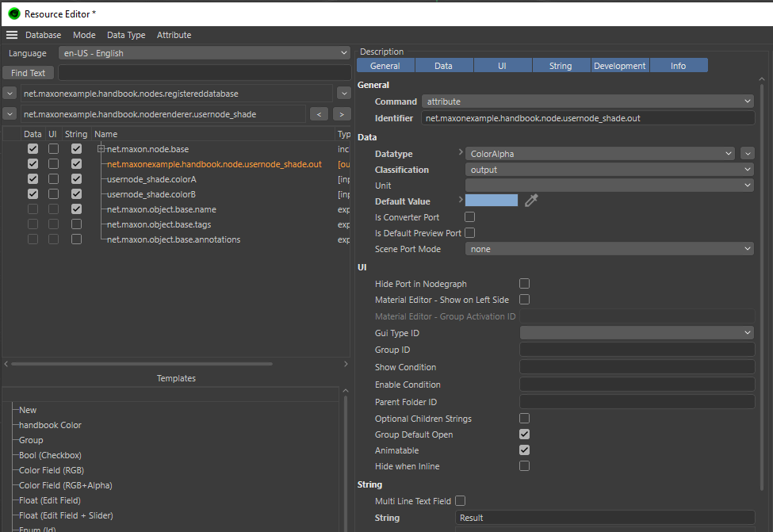773x532 pixels.
Task: Click the Group ID input field
Action: click(637, 350)
